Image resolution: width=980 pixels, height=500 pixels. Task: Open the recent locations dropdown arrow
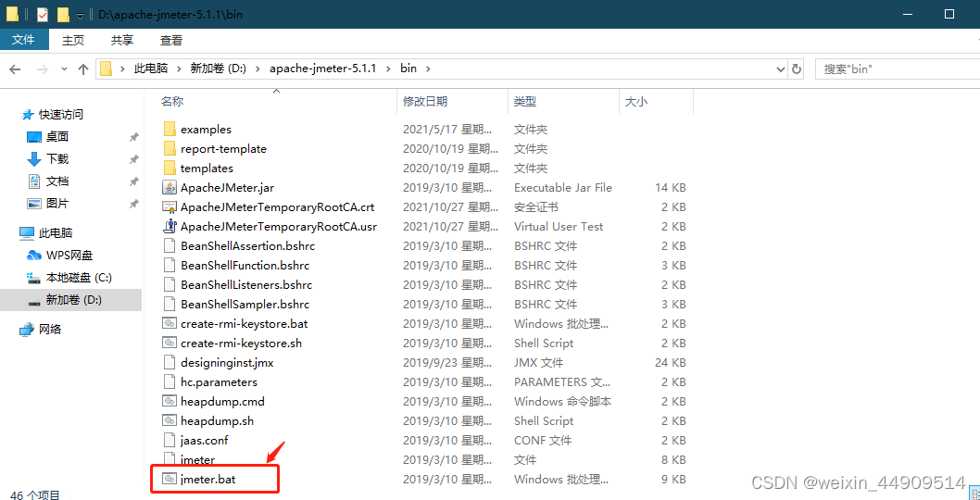pyautogui.click(x=64, y=69)
